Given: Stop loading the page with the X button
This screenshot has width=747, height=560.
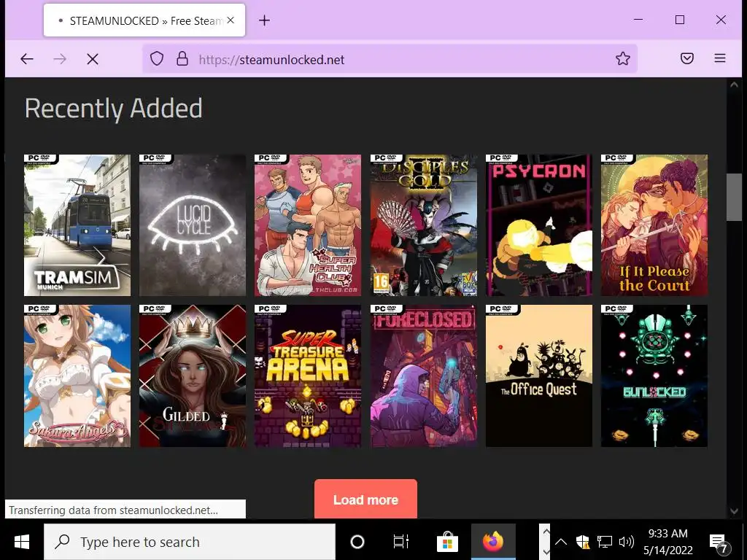Looking at the screenshot, I should tap(93, 59).
